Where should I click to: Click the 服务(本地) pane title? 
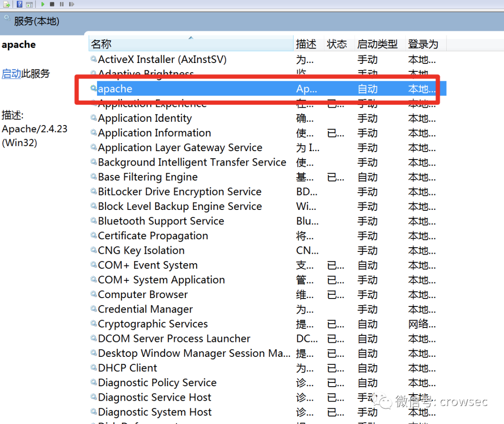(37, 21)
